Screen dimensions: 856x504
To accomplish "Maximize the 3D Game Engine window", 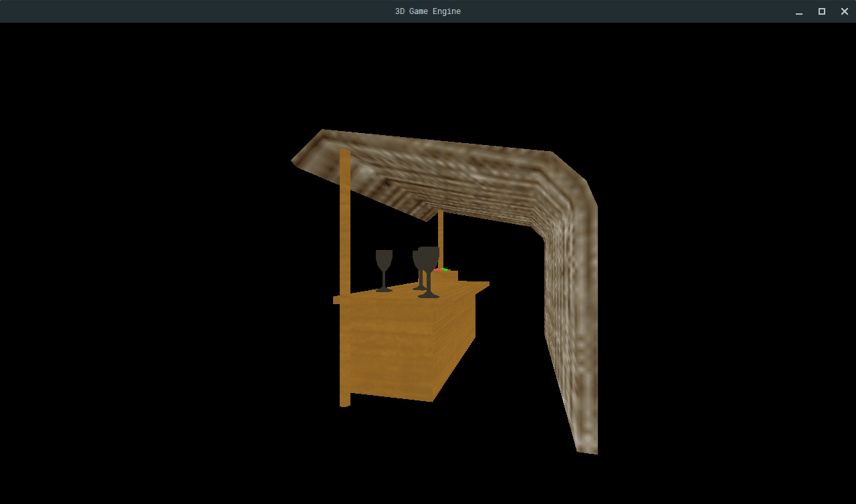I will point(821,11).
